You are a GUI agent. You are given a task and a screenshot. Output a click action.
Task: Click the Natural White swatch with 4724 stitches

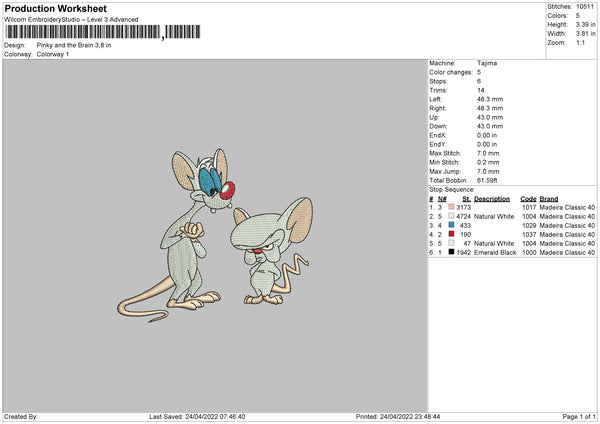452,216
